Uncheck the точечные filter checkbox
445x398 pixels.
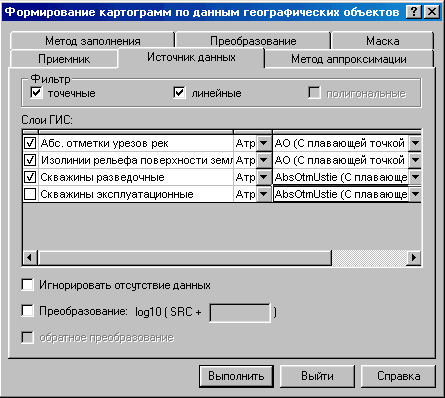click(x=36, y=93)
